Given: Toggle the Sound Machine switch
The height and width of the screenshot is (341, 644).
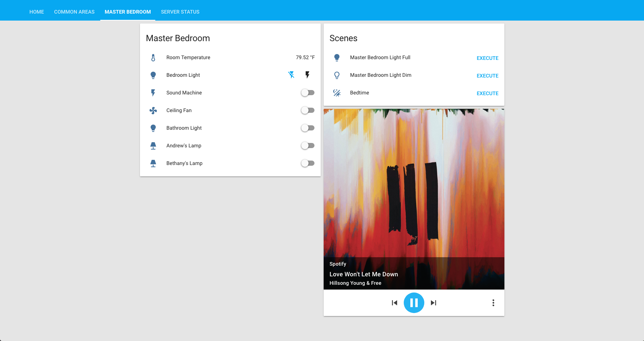Looking at the screenshot, I should (x=308, y=93).
